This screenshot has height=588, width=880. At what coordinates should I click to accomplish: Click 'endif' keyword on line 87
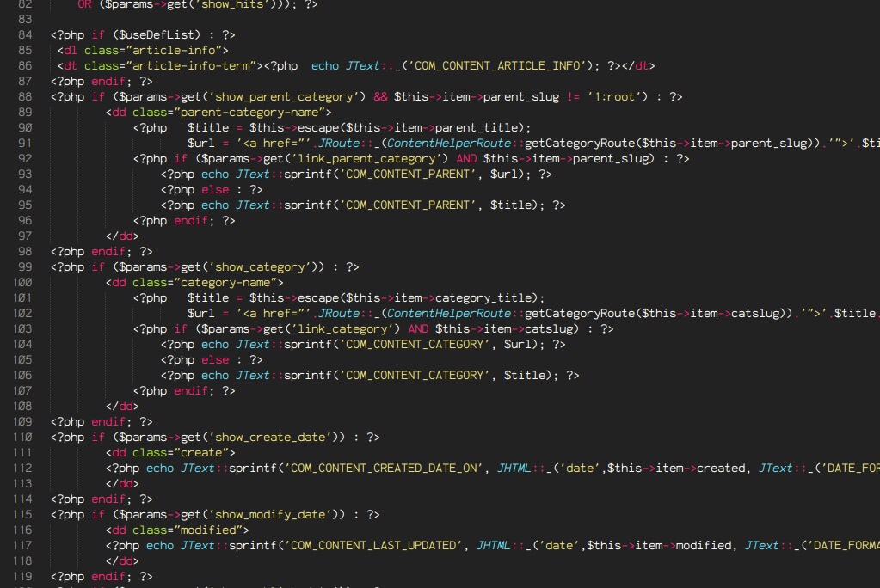108,82
